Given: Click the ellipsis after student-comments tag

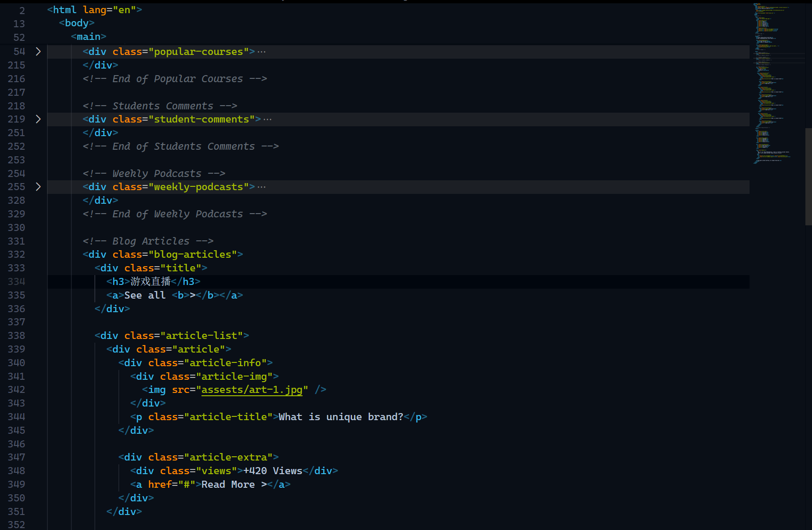Looking at the screenshot, I should [268, 120].
